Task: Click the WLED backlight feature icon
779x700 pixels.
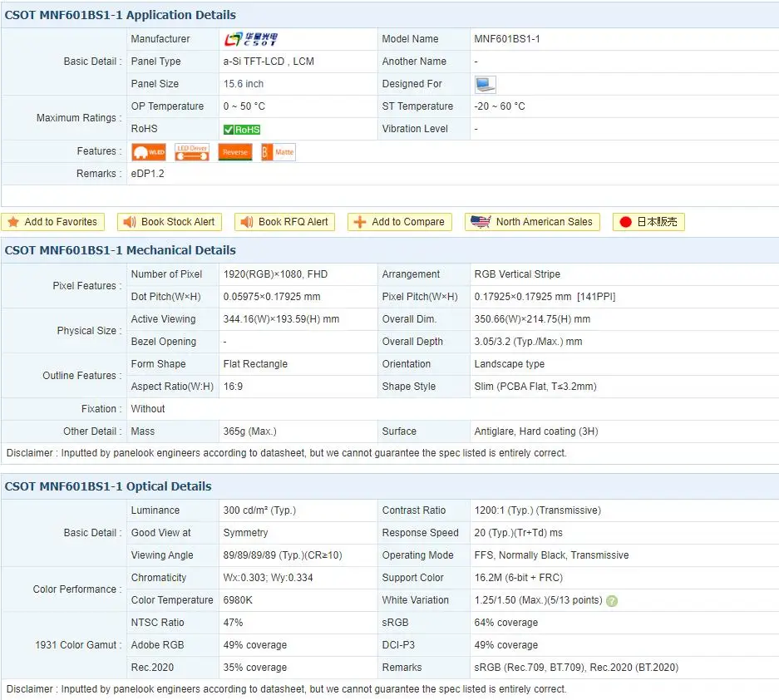Action: pos(149,152)
